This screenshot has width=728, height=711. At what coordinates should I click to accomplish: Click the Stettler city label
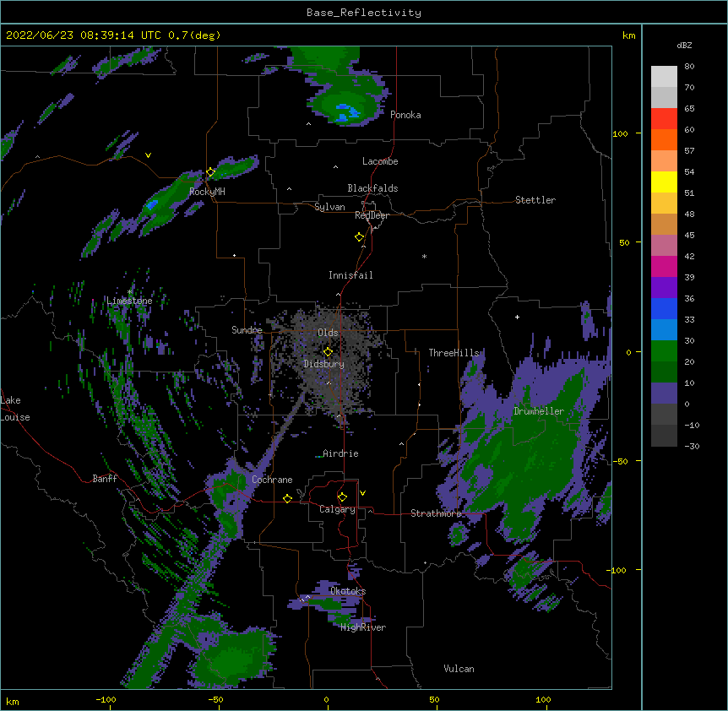535,200
